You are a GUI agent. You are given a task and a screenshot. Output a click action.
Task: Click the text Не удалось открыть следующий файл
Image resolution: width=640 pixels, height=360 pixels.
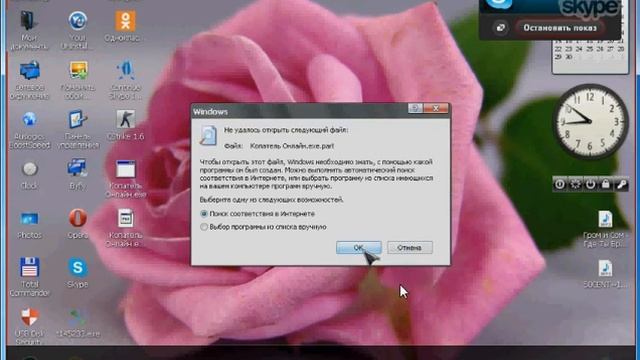click(286, 130)
